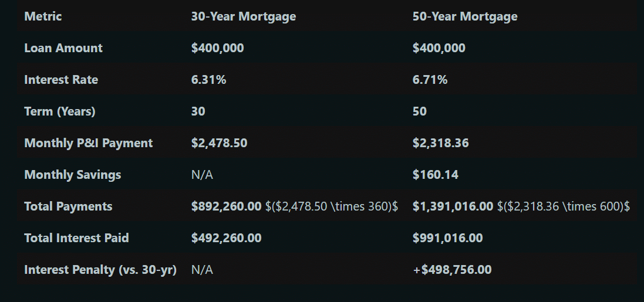644x302 pixels.
Task: Select the $2,478.50 monthly payment value
Action: pos(219,143)
